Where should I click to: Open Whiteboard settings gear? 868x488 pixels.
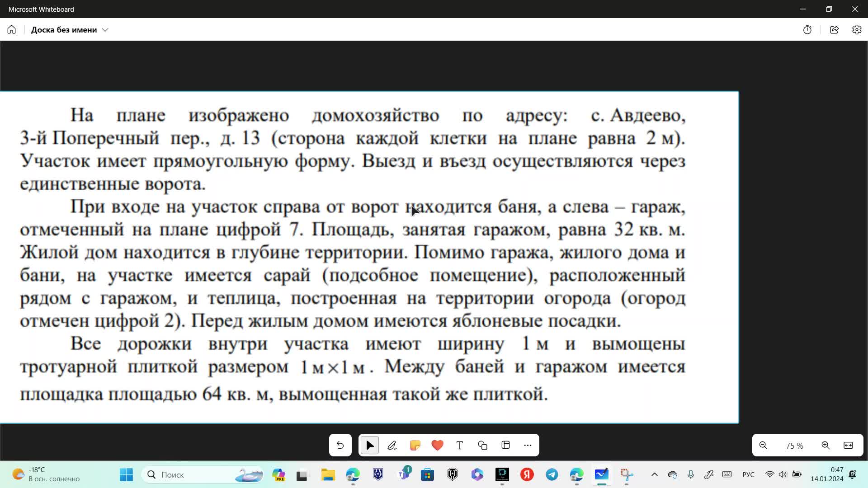point(857,29)
